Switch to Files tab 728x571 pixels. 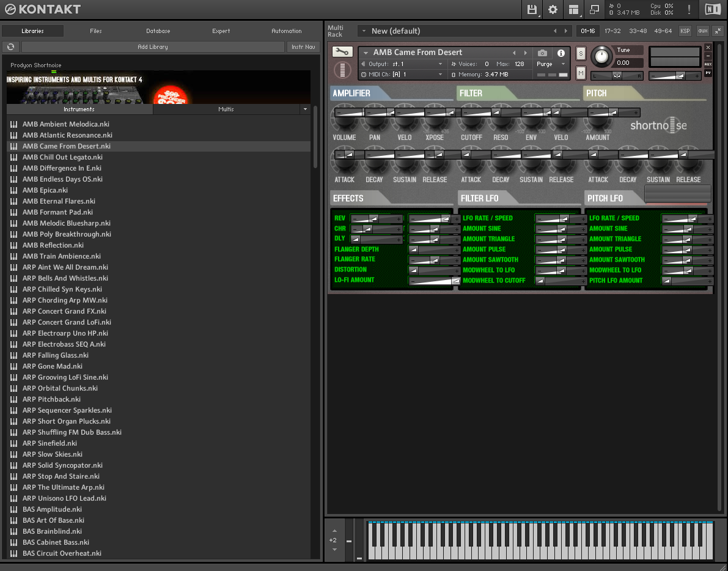(95, 31)
